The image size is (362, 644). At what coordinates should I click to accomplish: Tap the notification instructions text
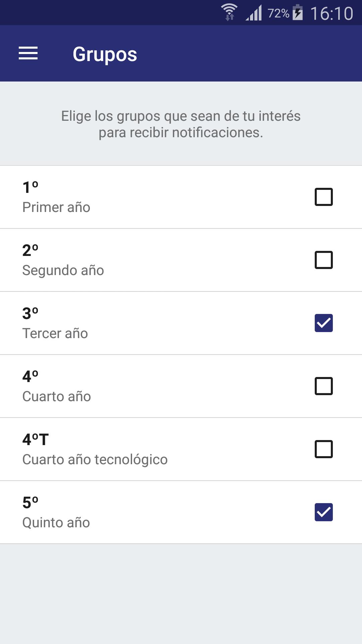[181, 124]
